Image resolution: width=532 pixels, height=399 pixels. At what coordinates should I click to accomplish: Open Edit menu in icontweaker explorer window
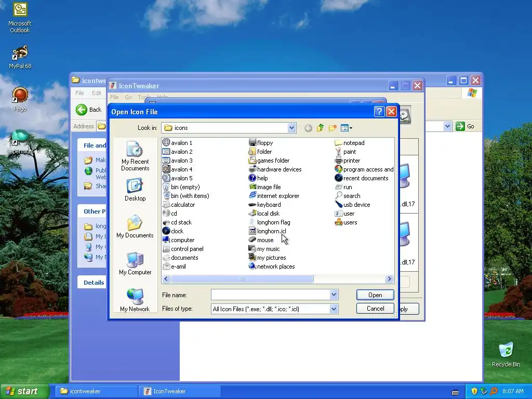[96, 93]
